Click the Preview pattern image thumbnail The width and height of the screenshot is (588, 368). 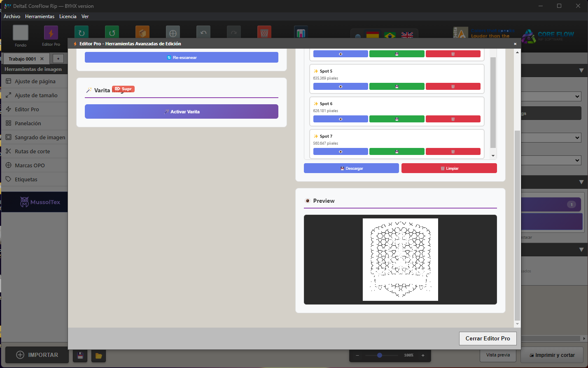400,260
